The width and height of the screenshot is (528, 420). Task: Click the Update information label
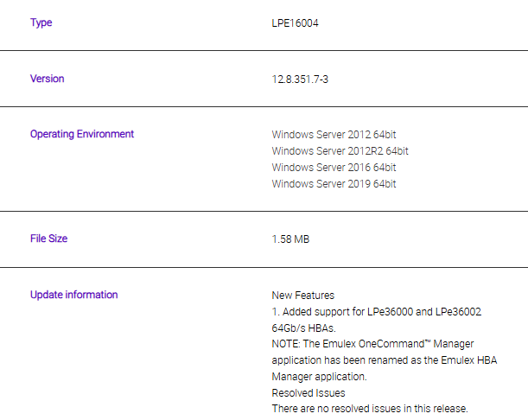point(73,295)
